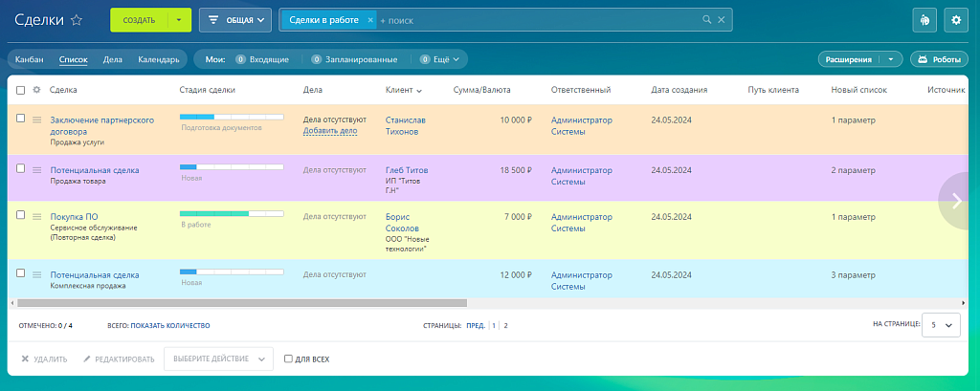The image size is (980, 391).
Task: Click the search magnifier icon
Action: point(707,19)
